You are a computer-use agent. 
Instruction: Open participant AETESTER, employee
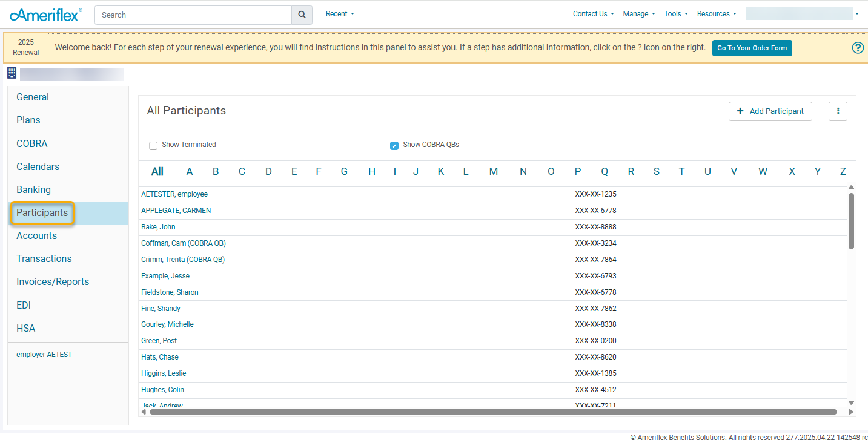174,194
